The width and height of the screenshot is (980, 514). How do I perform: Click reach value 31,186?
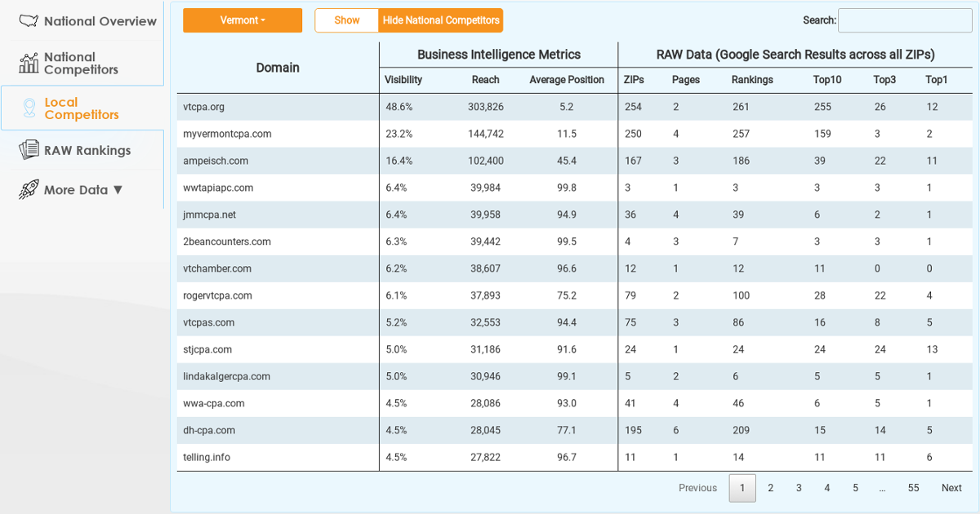(x=486, y=349)
